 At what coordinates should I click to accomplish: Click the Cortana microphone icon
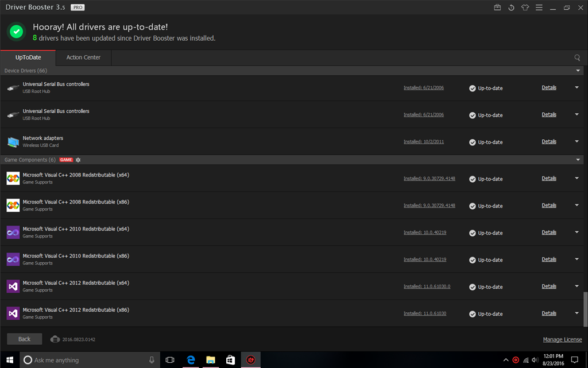(x=152, y=360)
